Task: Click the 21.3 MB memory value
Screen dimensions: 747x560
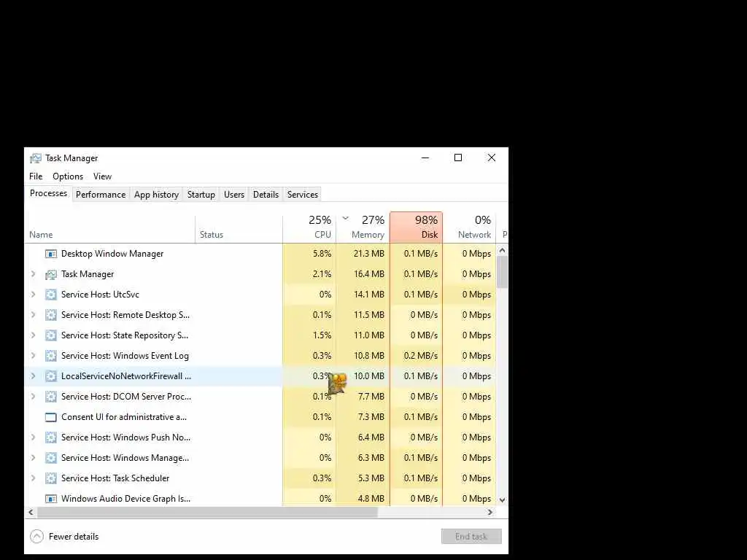Action: 368,254
